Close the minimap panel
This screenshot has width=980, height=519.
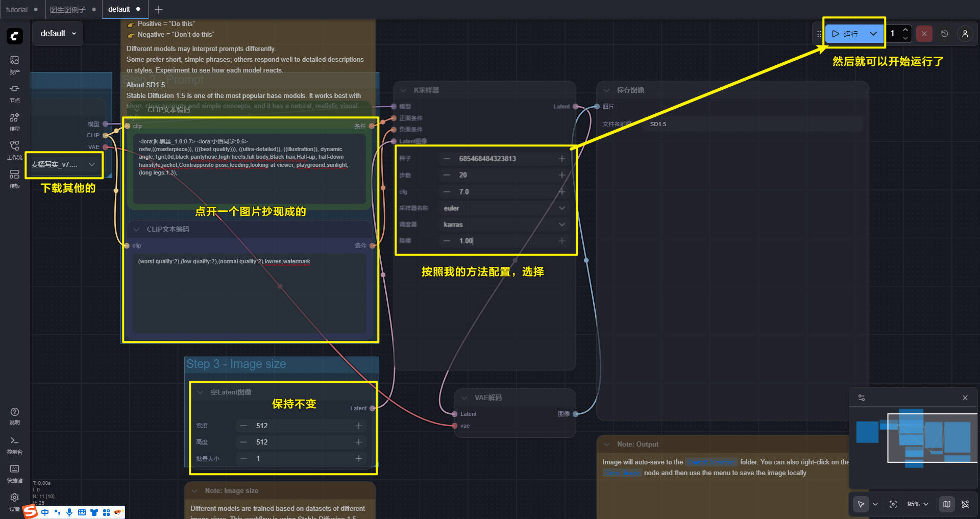(x=965, y=398)
